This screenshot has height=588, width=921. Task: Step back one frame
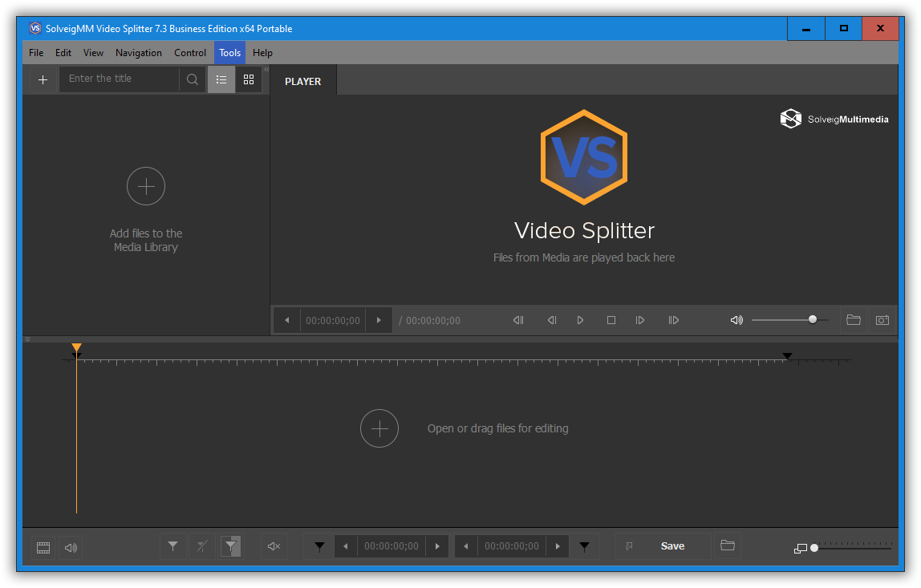(551, 320)
